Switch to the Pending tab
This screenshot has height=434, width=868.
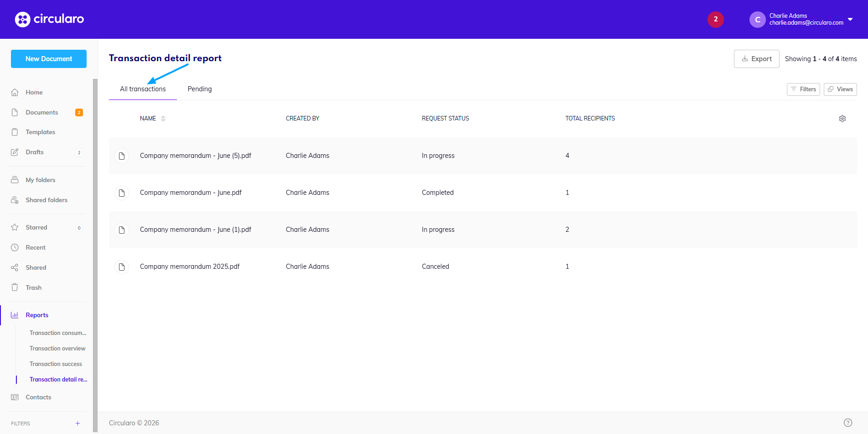pos(200,89)
